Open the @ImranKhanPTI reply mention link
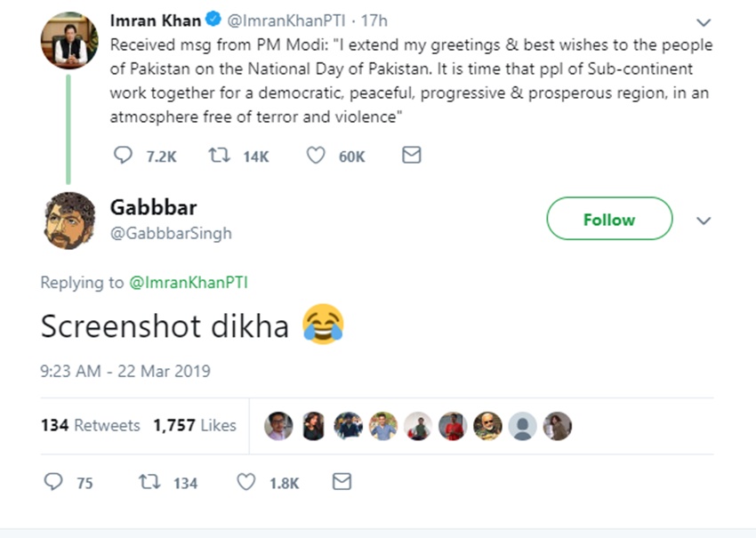This screenshot has height=538, width=756. click(x=188, y=283)
